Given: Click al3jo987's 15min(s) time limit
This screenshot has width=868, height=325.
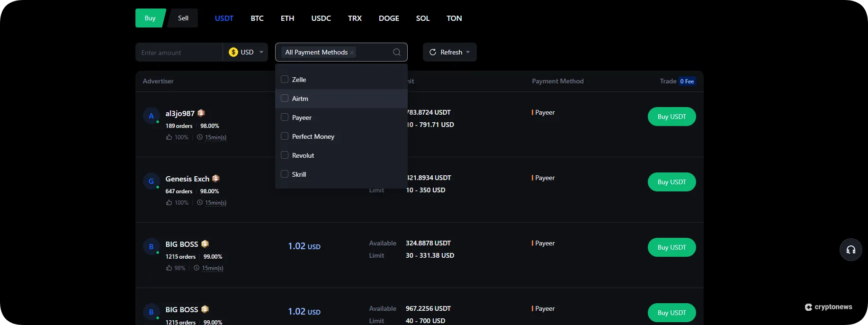Looking at the screenshot, I should point(215,137).
